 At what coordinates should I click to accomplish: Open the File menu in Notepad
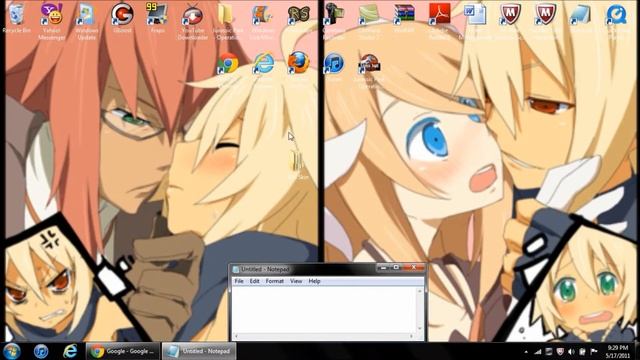coord(239,281)
